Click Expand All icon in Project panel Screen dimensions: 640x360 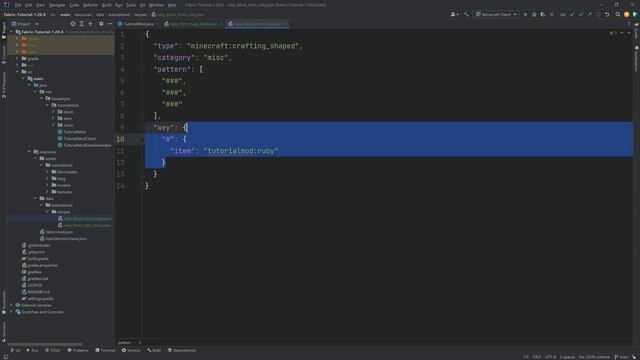pos(82,24)
